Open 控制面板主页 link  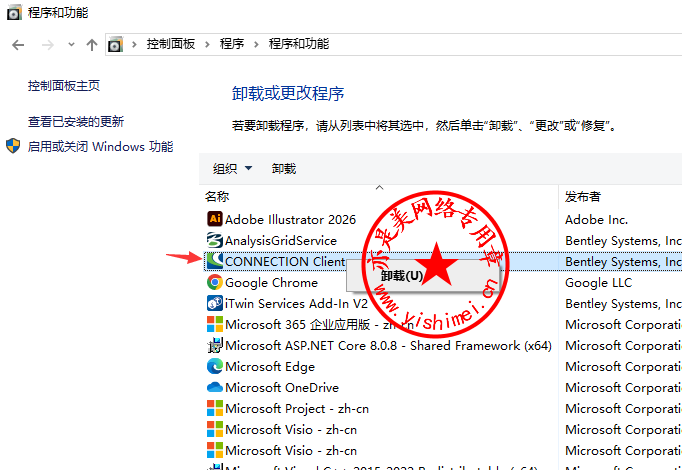point(64,86)
